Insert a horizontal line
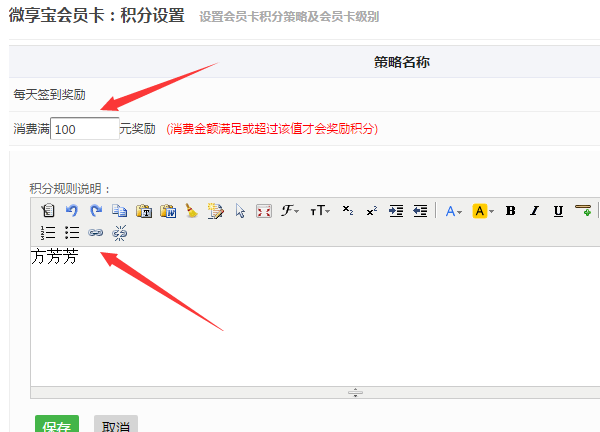This screenshot has height=432, width=600. [x=583, y=210]
